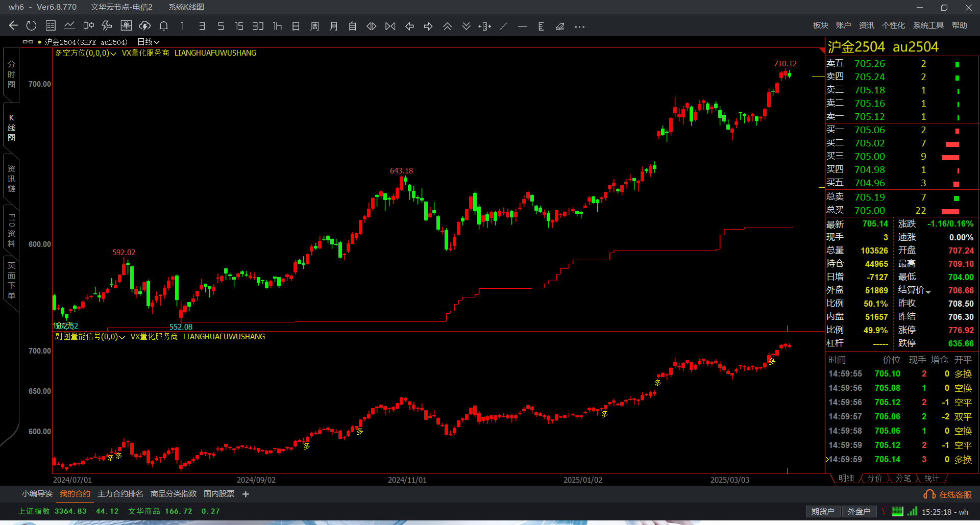
Task: Click the 期货户 account button
Action: (x=822, y=512)
